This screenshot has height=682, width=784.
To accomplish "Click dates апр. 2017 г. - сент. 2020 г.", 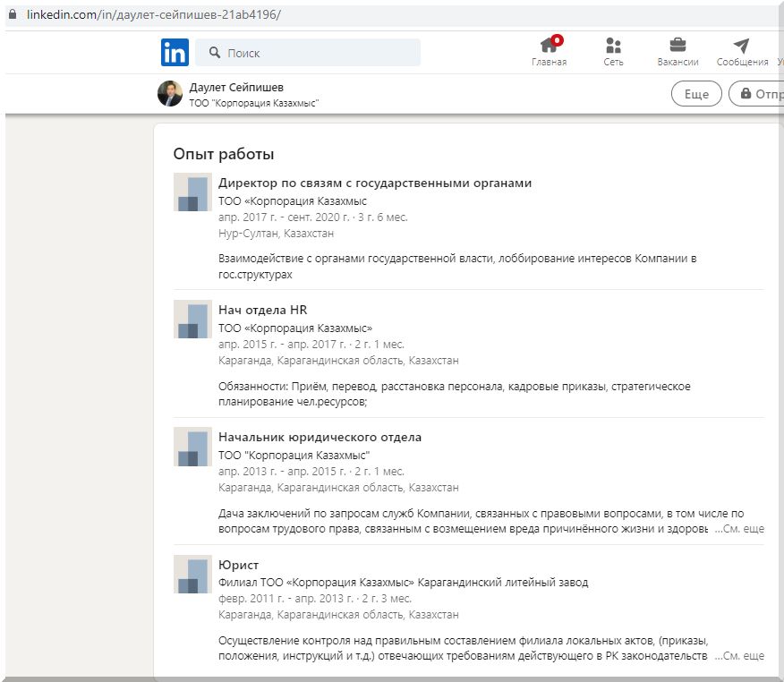I will pyautogui.click(x=284, y=217).
